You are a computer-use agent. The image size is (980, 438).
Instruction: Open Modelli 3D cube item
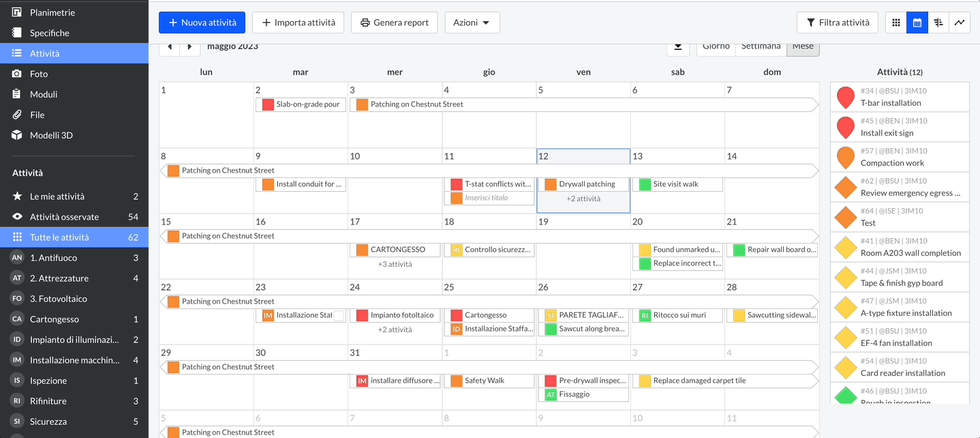[x=74, y=135]
